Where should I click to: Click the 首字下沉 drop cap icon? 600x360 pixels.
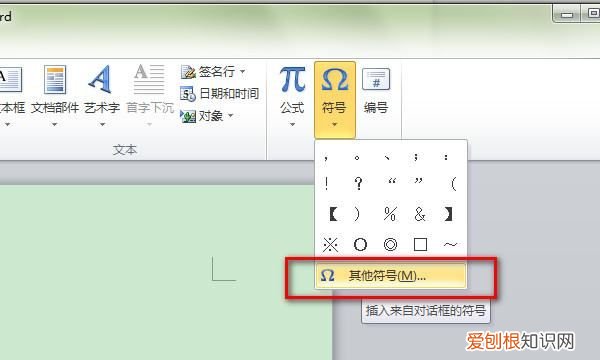pyautogui.click(x=149, y=80)
